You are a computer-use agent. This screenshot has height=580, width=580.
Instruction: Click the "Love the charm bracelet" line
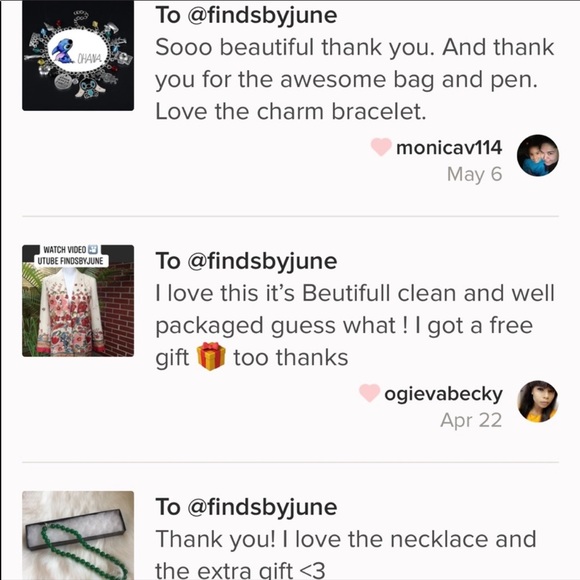tap(291, 112)
